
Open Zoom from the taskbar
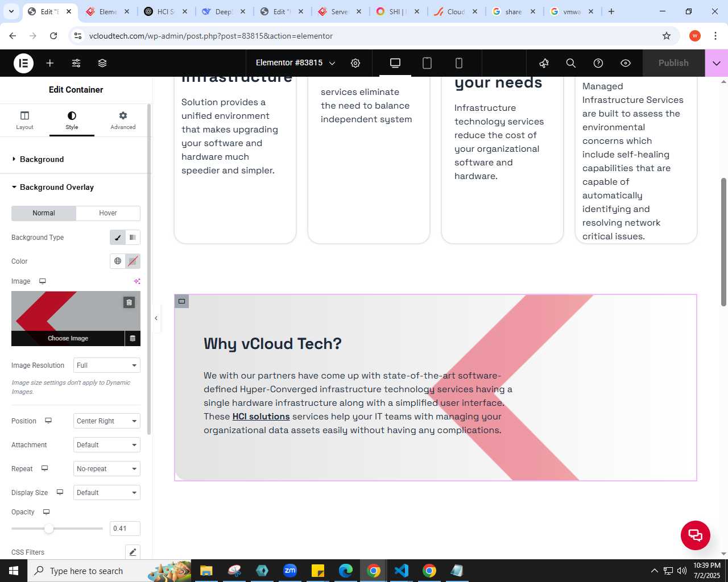click(290, 571)
